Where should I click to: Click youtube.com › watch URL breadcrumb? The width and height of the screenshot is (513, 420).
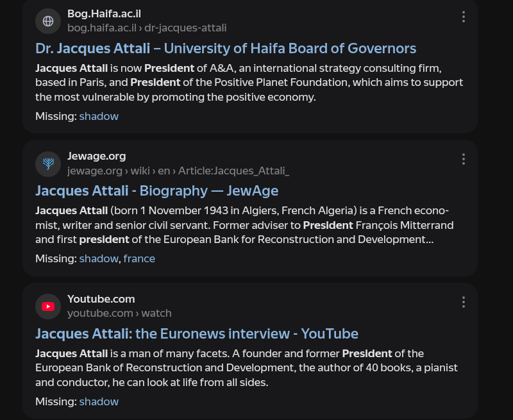pyautogui.click(x=119, y=314)
